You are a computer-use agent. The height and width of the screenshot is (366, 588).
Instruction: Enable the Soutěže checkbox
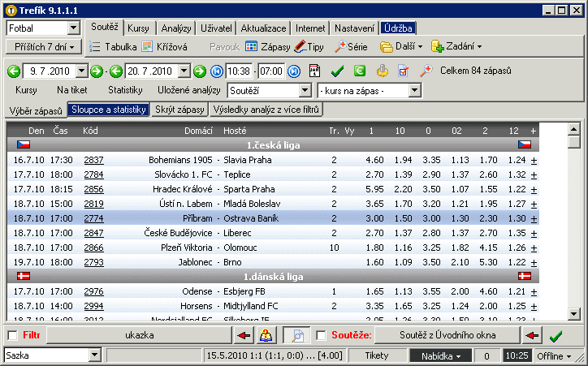(x=321, y=335)
